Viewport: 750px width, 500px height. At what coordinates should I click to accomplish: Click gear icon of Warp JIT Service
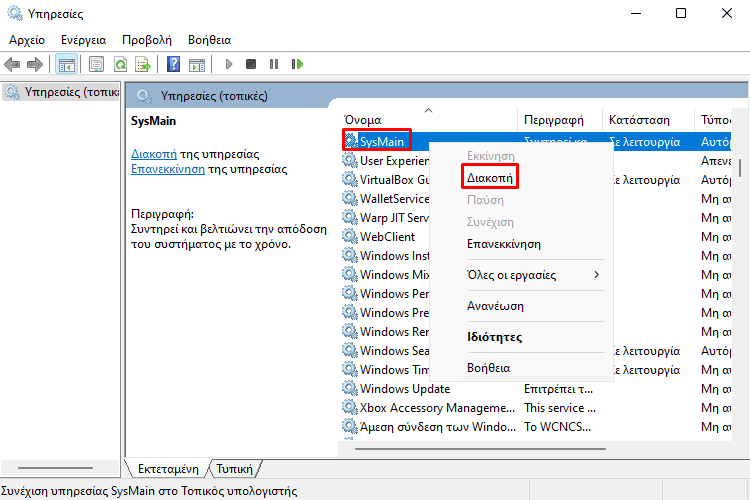[x=350, y=217]
